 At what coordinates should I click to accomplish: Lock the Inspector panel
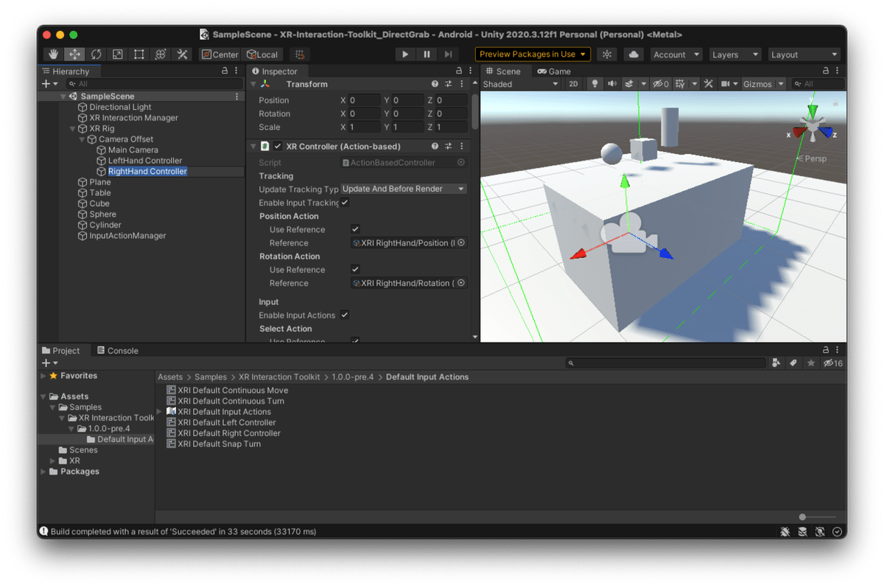click(x=459, y=71)
